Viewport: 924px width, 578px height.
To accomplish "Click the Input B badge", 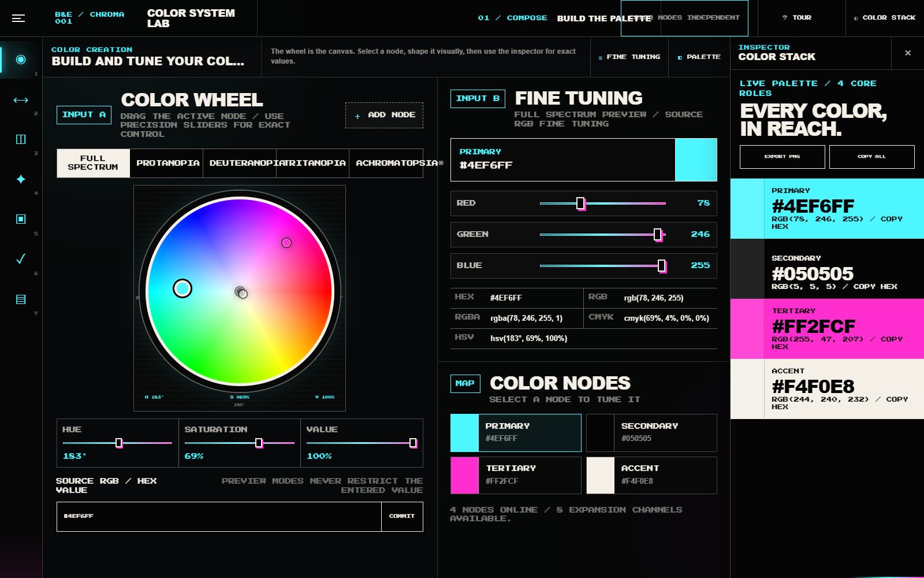I will [x=478, y=99].
